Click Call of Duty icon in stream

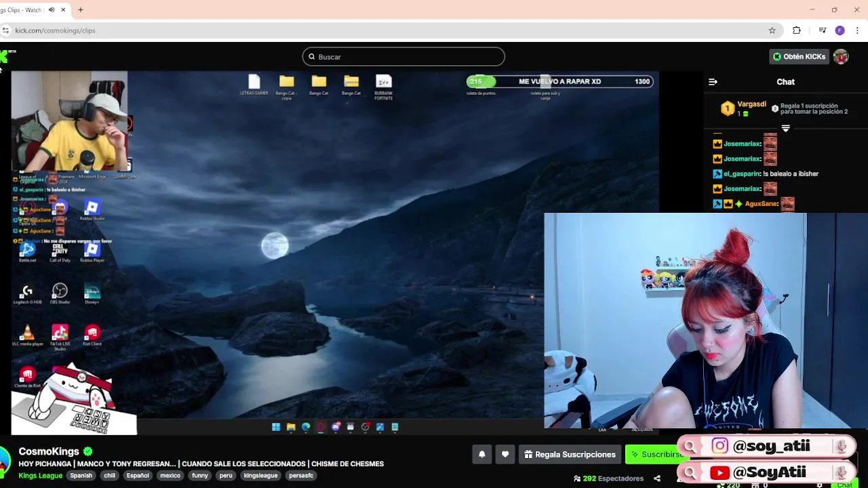pyautogui.click(x=60, y=251)
